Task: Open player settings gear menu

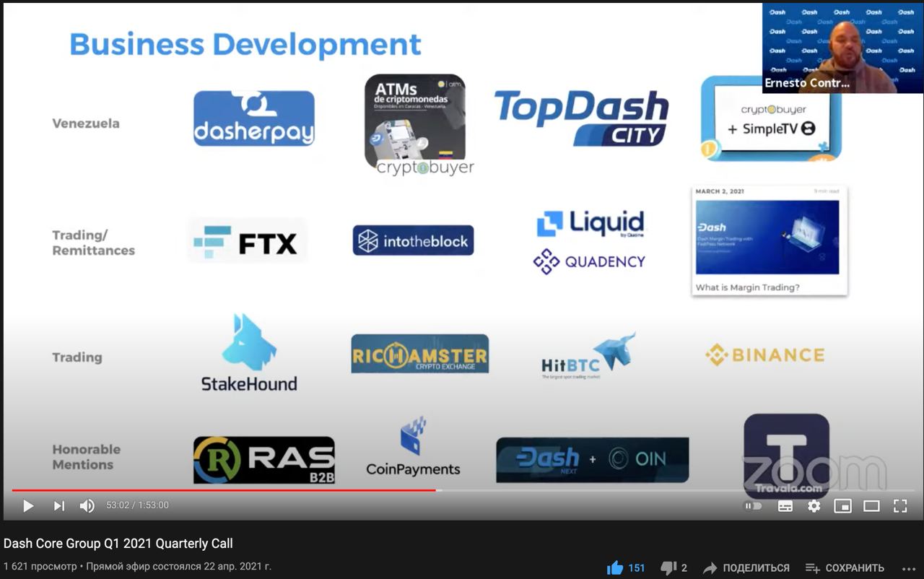Action: tap(814, 506)
